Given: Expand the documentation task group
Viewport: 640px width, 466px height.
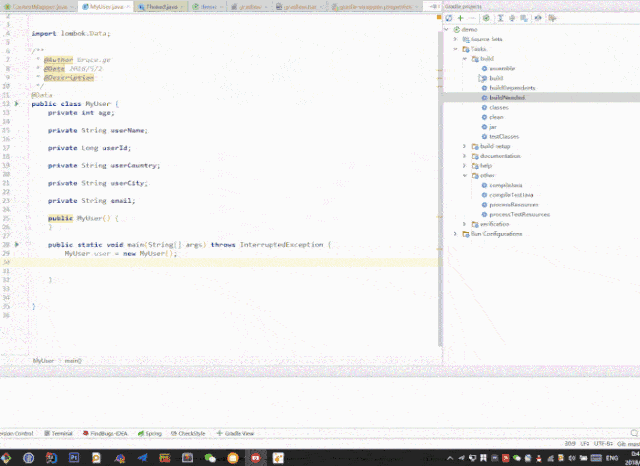Looking at the screenshot, I should 465,156.
